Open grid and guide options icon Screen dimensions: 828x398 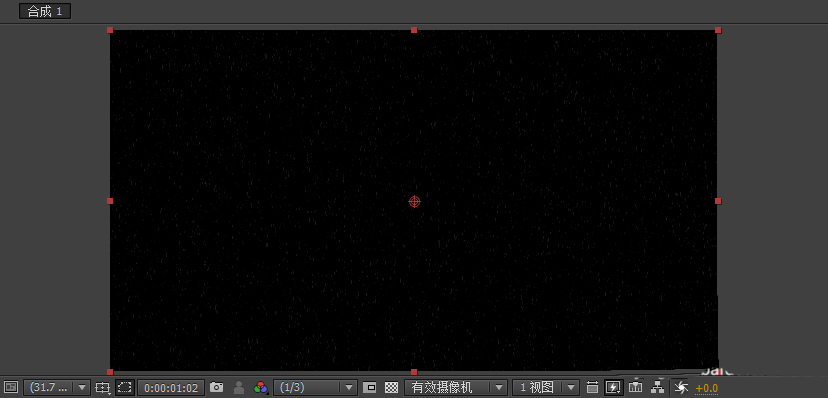pos(102,387)
